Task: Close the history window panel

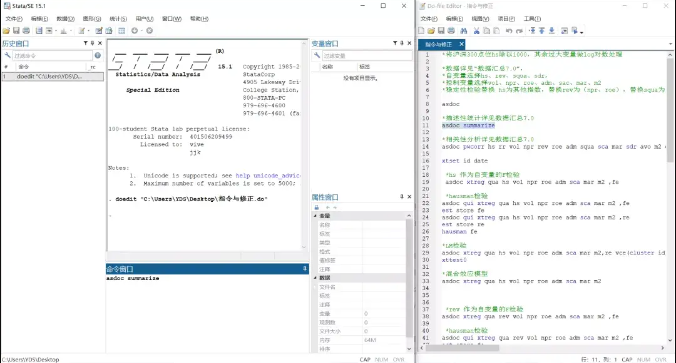Action: [x=100, y=43]
